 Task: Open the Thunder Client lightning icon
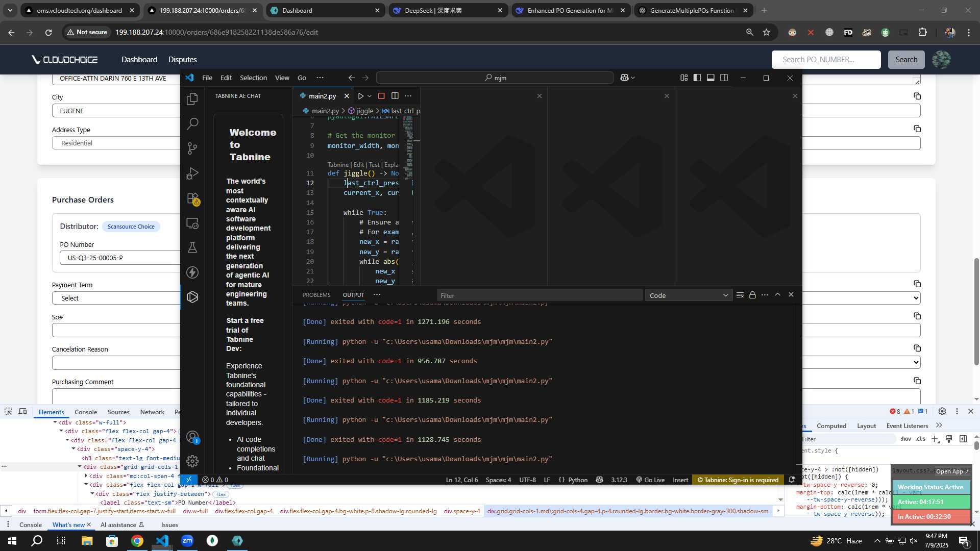[x=192, y=272]
